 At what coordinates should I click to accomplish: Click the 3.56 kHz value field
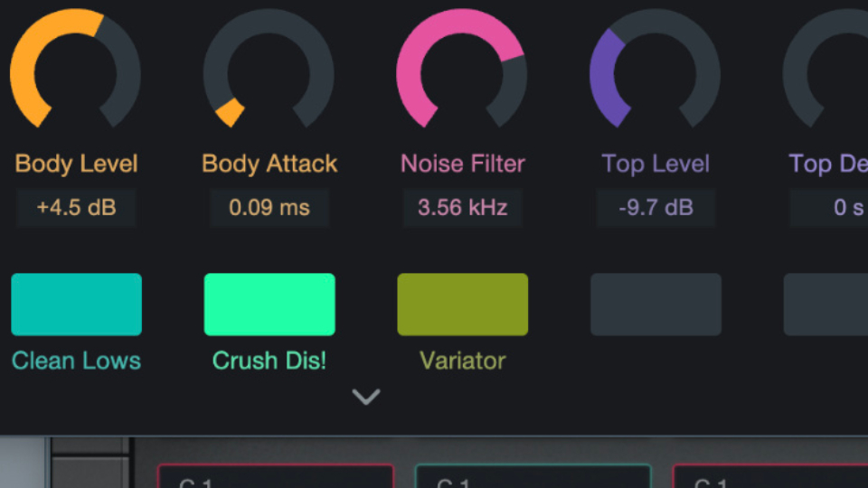463,208
